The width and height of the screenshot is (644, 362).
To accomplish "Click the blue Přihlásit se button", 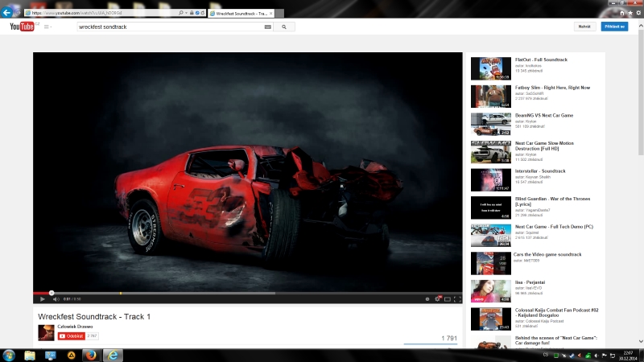I will pos(614,27).
